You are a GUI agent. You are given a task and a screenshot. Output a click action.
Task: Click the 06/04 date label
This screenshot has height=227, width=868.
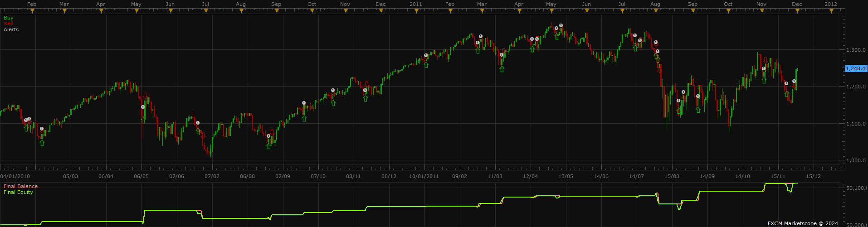tap(106, 176)
